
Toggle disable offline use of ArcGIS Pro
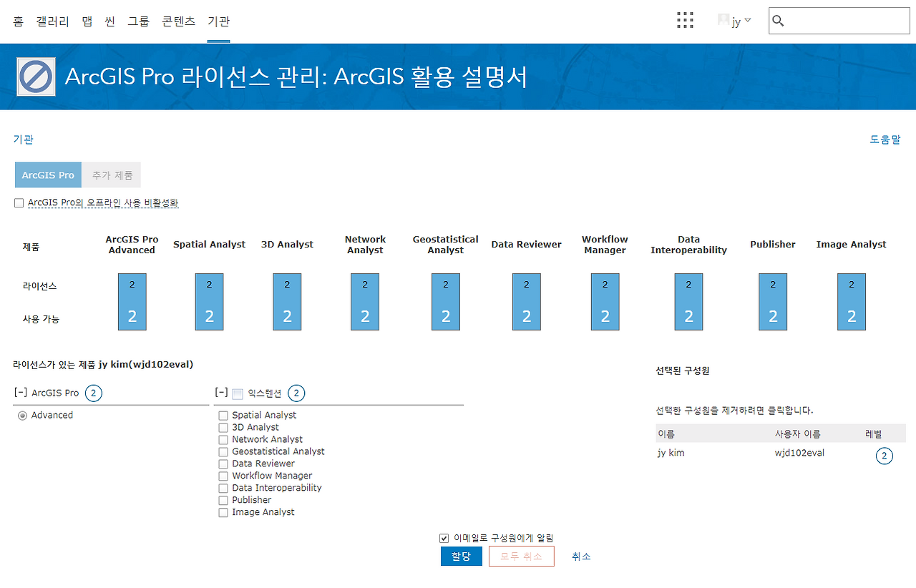click(19, 203)
